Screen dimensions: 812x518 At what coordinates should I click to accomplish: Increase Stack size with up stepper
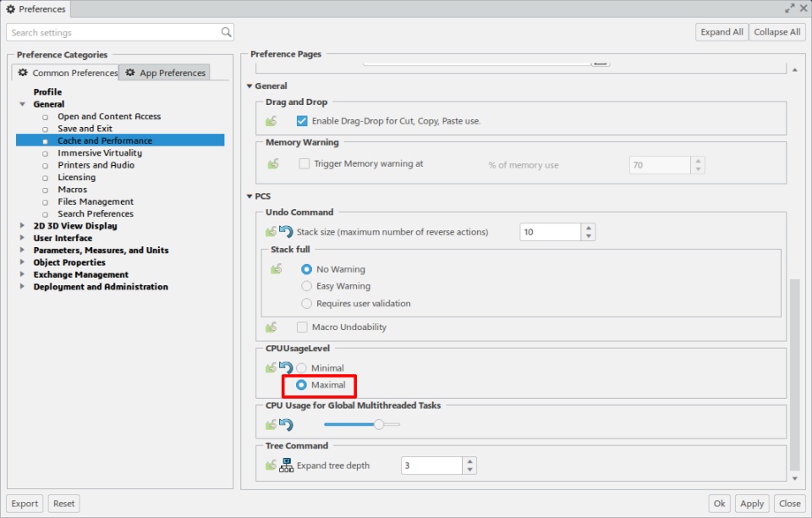coord(589,228)
